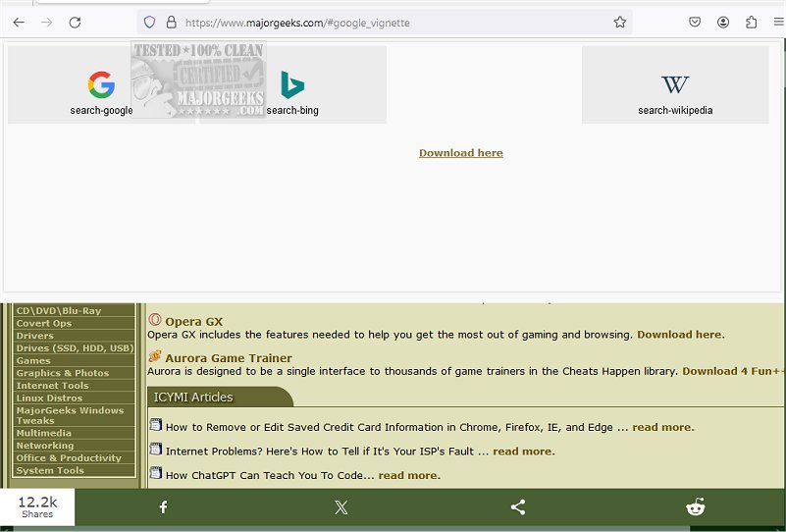The image size is (786, 532).
Task: Share on X from the bottom bar
Action: 341,507
